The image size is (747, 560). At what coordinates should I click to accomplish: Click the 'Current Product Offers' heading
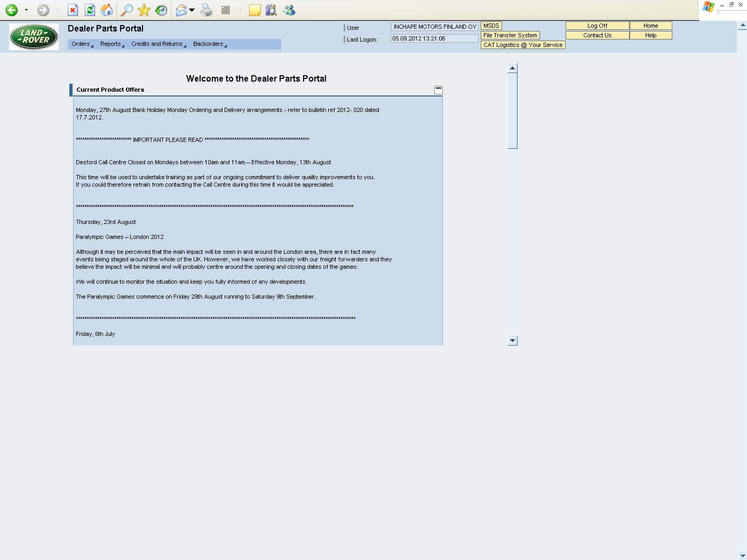pos(110,90)
